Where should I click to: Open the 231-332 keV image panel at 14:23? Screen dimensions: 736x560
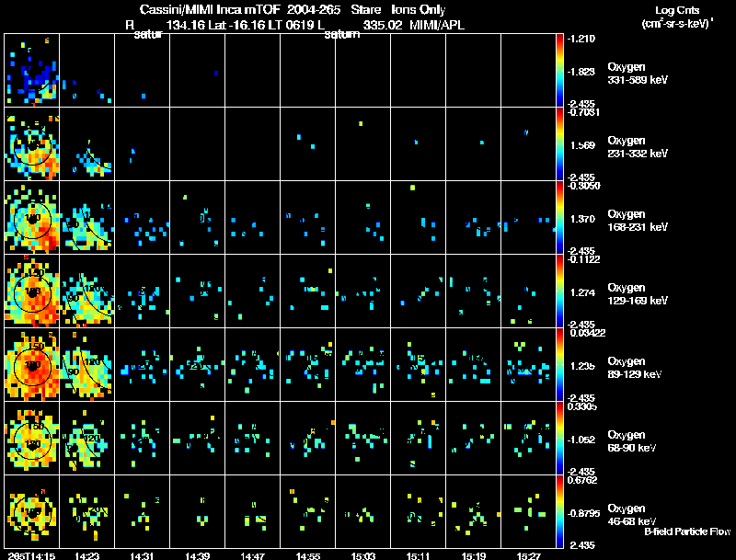click(x=86, y=144)
